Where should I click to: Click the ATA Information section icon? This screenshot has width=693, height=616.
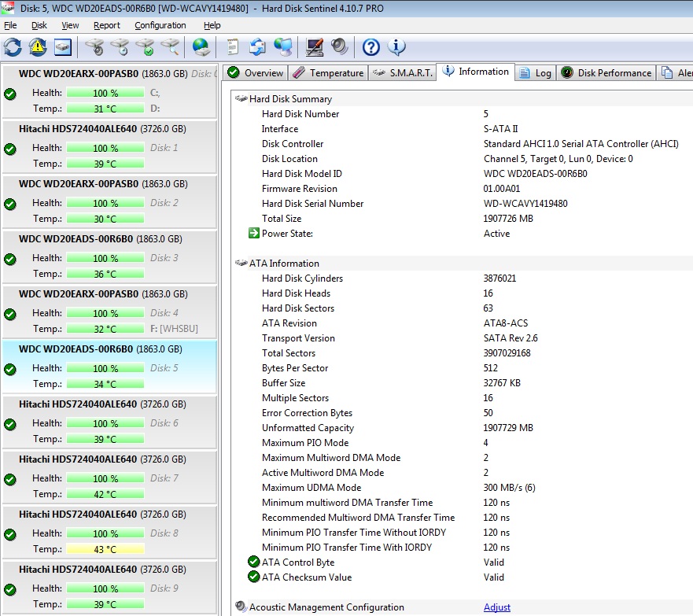tap(241, 263)
